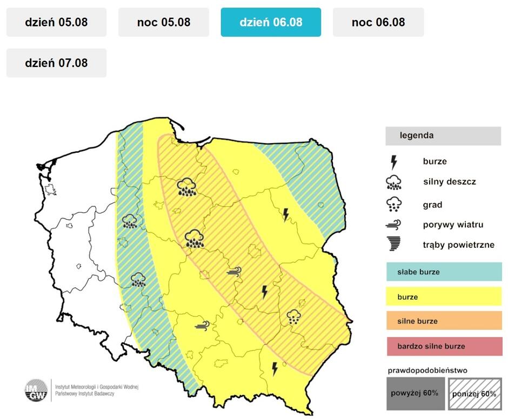Select the active dzień 06.08 tab
This screenshot has height=420, width=508.
click(x=270, y=22)
